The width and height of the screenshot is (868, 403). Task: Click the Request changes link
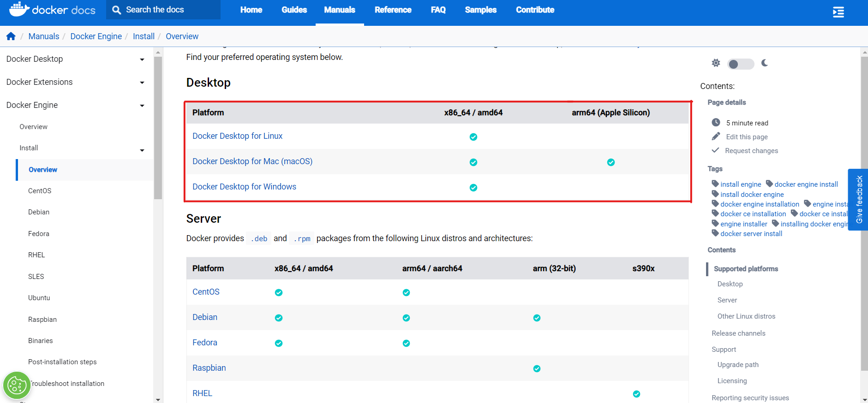pos(751,151)
